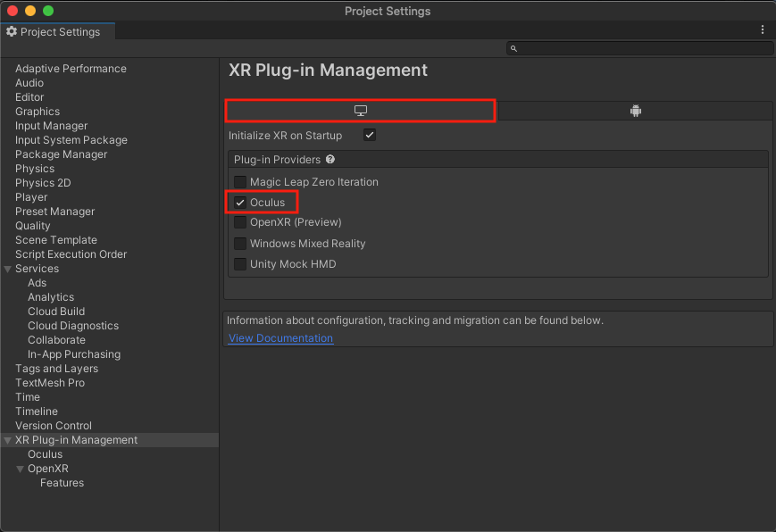The height and width of the screenshot is (532, 776).
Task: Check the Unity Mock HMD provider
Action: click(x=240, y=264)
